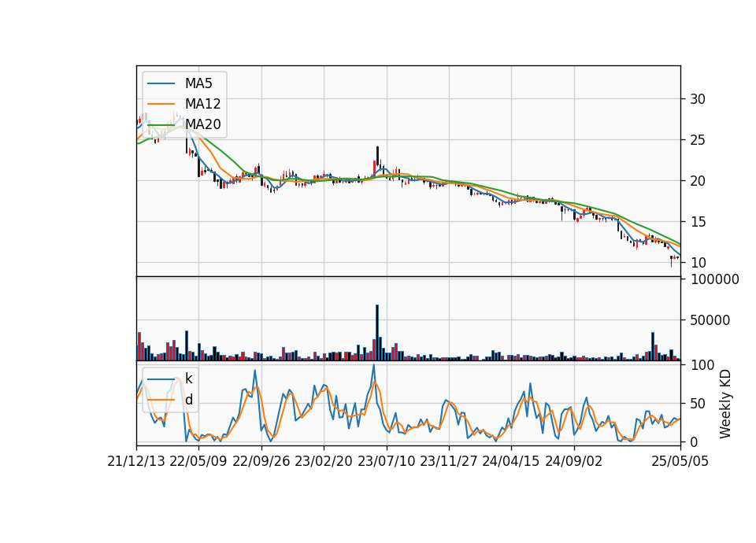The width and height of the screenshot is (756, 543).
Task: Click the MA5 legend label
Action: (198, 83)
